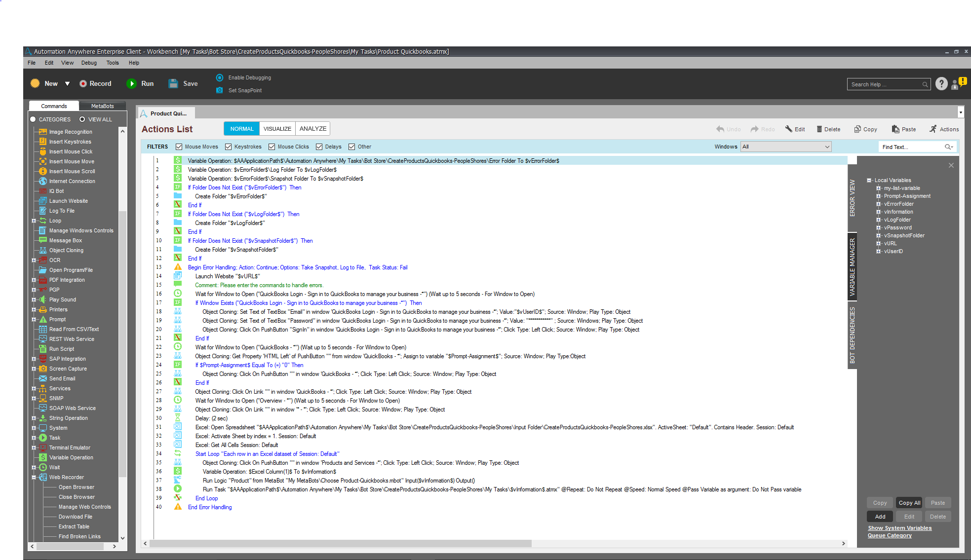Click the Set SnapPoint camera icon
The height and width of the screenshot is (560, 971).
coord(220,90)
